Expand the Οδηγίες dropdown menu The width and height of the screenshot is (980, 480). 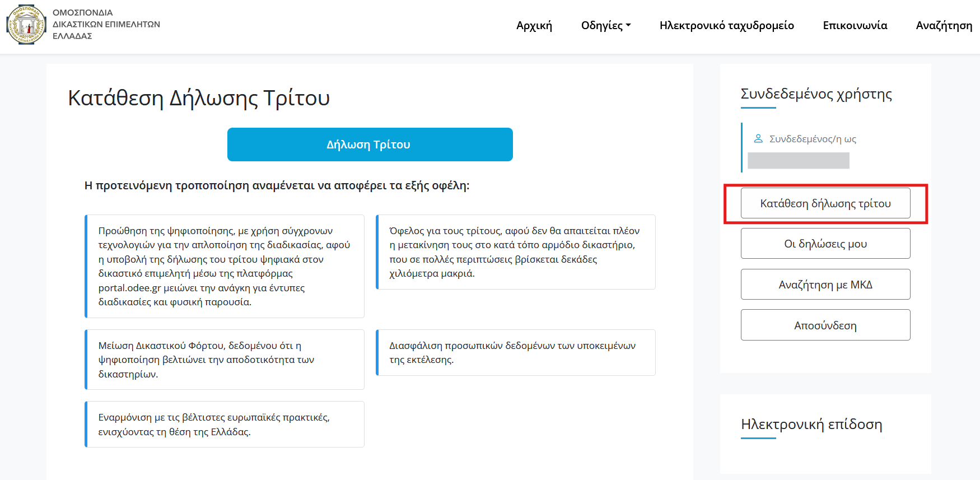click(606, 25)
